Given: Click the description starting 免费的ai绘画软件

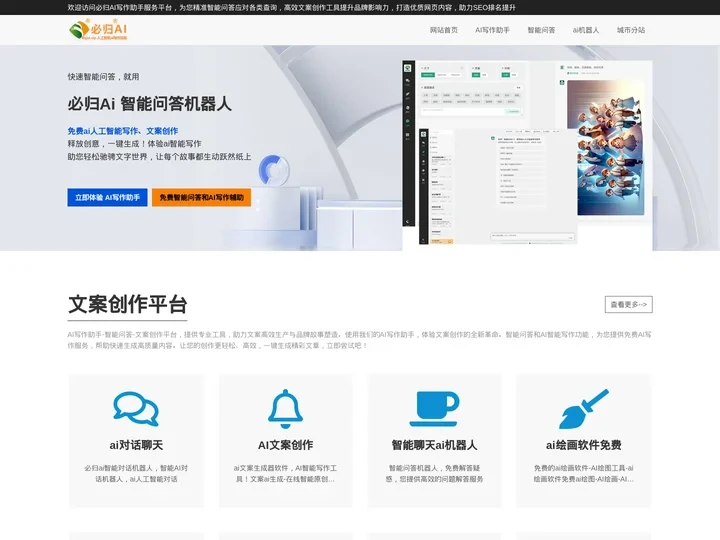Looking at the screenshot, I should [x=584, y=473].
